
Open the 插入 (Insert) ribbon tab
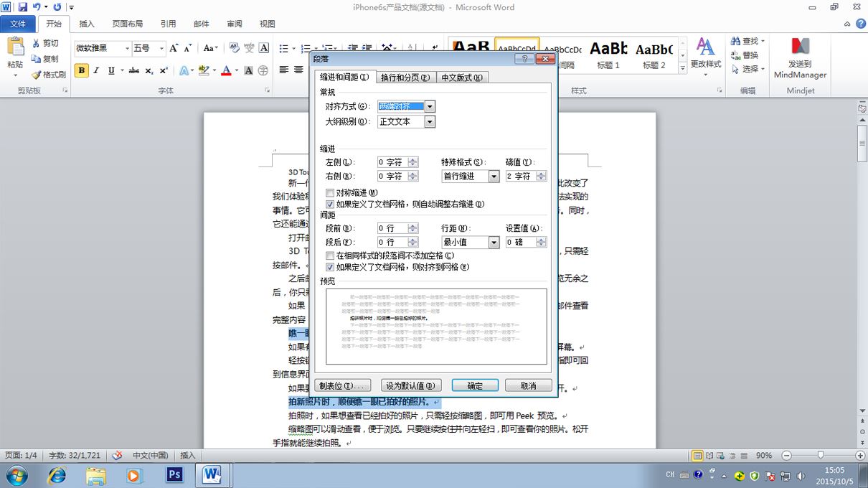pos(87,24)
